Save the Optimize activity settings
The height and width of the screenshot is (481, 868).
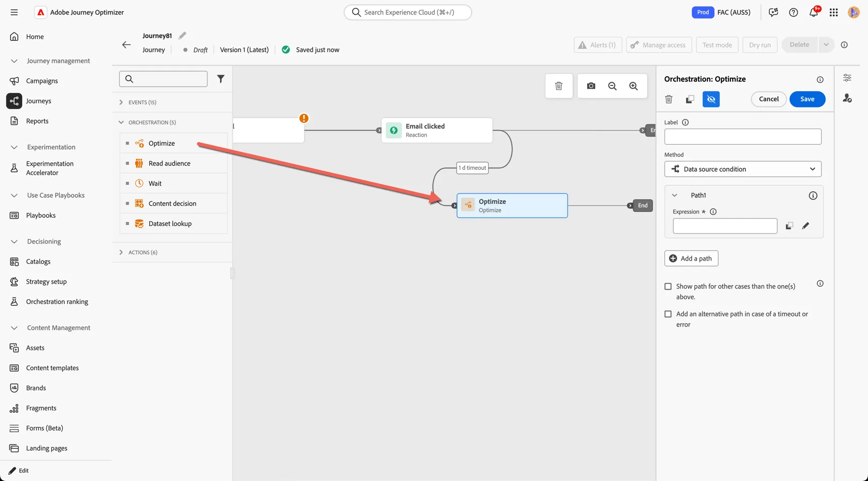tap(807, 99)
